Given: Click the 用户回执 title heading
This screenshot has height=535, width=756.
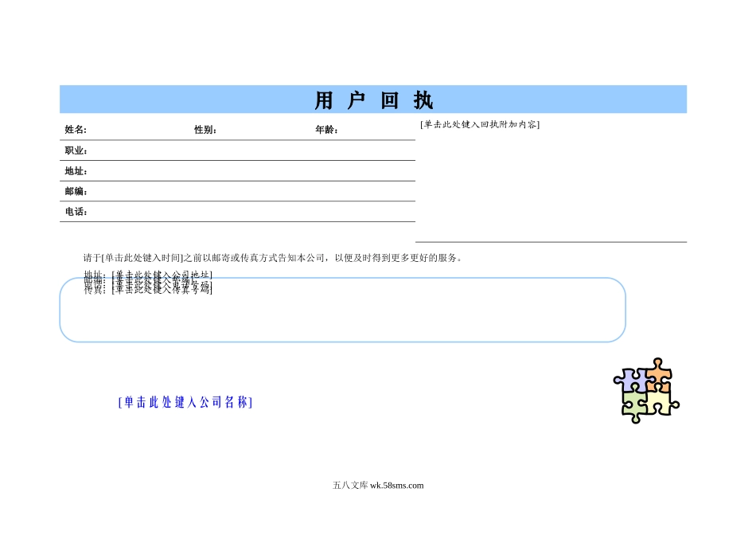Looking at the screenshot, I should coord(374,100).
